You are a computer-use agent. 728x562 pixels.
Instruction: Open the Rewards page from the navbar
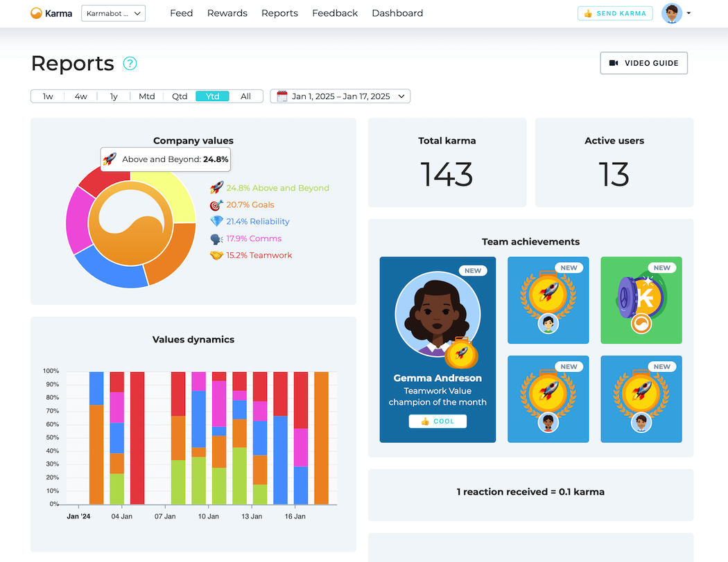pos(227,13)
